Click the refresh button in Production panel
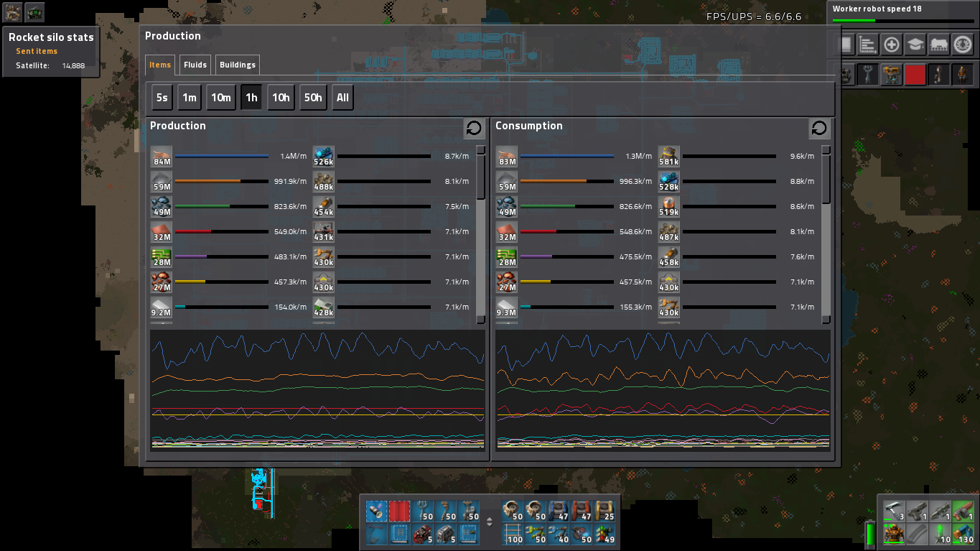Viewport: 980px width, 551px height. click(x=474, y=128)
